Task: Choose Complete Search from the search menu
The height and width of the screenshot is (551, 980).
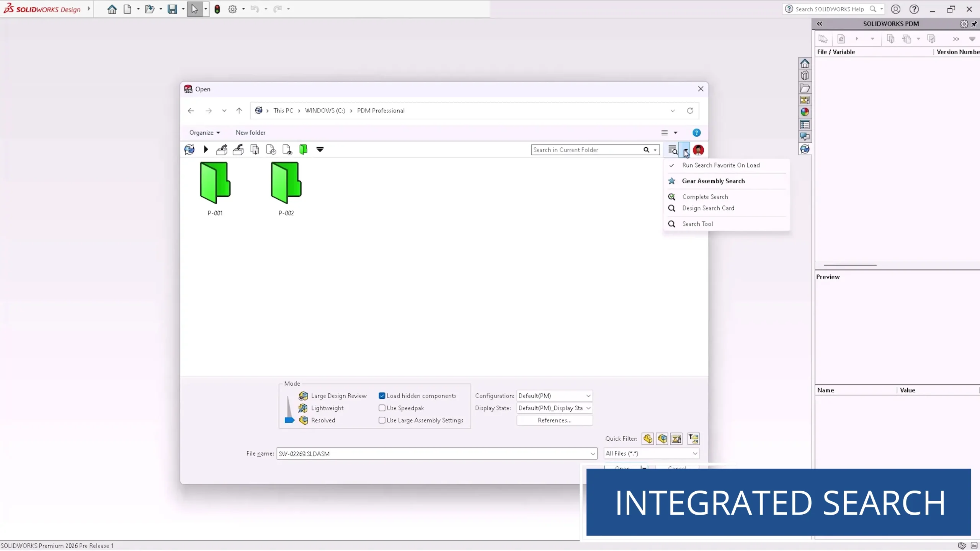Action: 705,196
